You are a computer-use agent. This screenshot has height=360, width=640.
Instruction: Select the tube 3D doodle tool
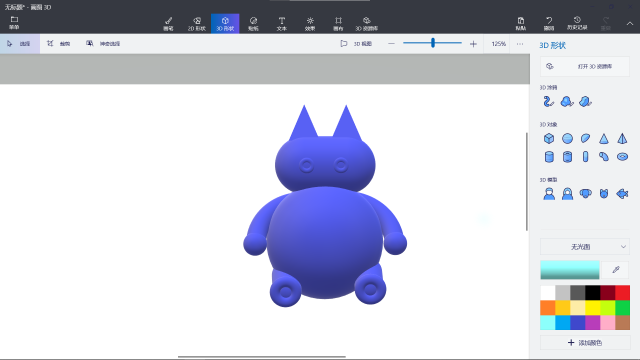pos(548,101)
